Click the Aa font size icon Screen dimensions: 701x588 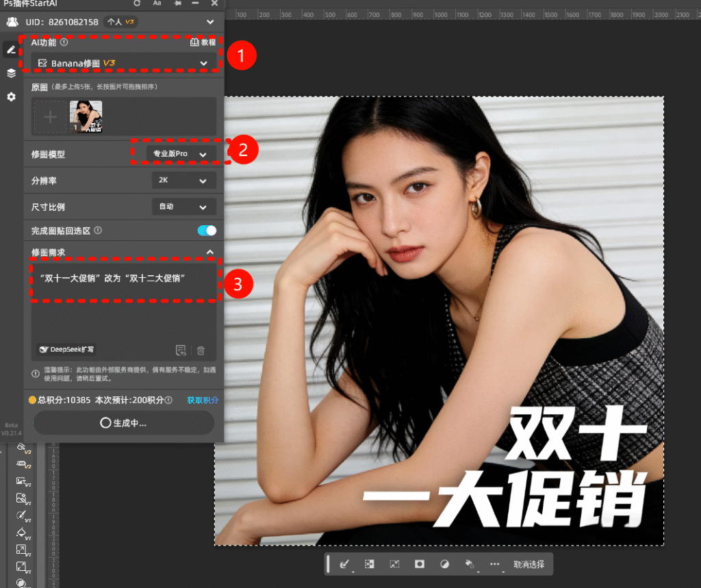tap(157, 3)
